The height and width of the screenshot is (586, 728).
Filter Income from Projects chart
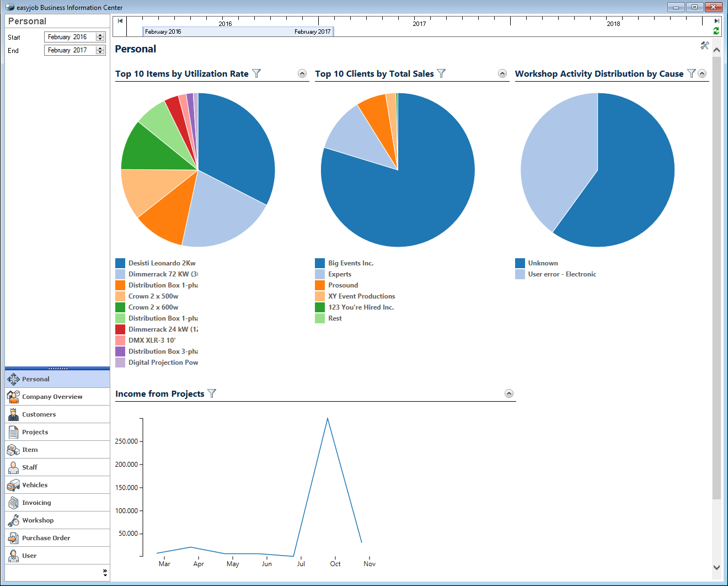tap(212, 393)
